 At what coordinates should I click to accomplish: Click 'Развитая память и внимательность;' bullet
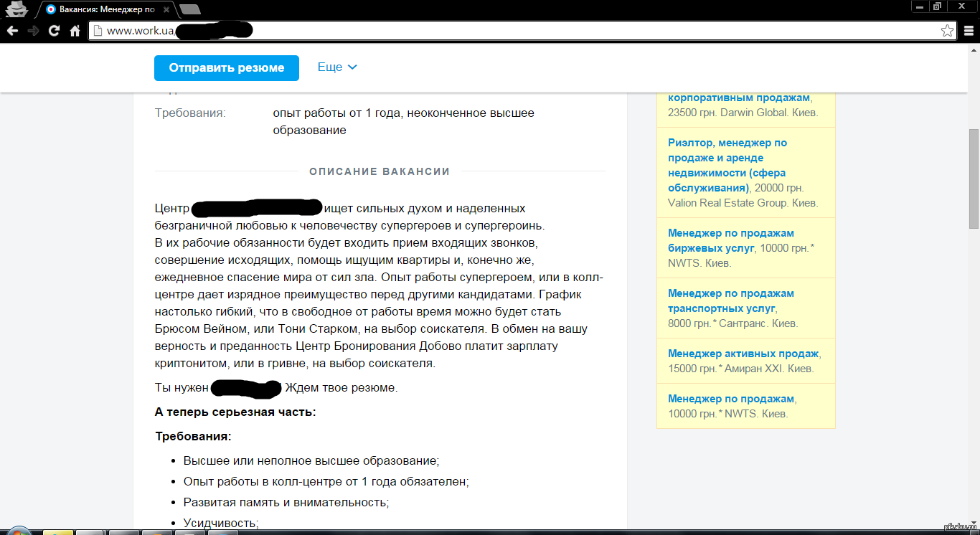[x=286, y=503]
